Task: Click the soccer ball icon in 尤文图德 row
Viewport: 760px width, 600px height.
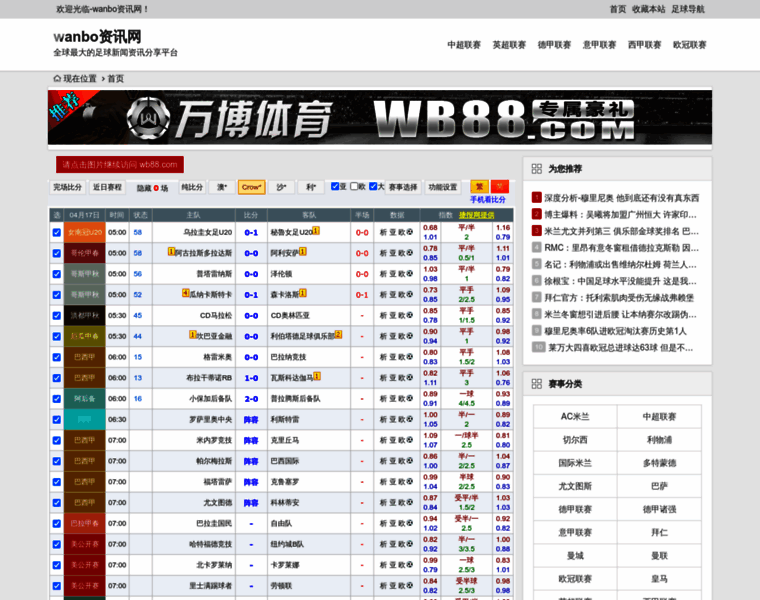Action: tap(410, 503)
